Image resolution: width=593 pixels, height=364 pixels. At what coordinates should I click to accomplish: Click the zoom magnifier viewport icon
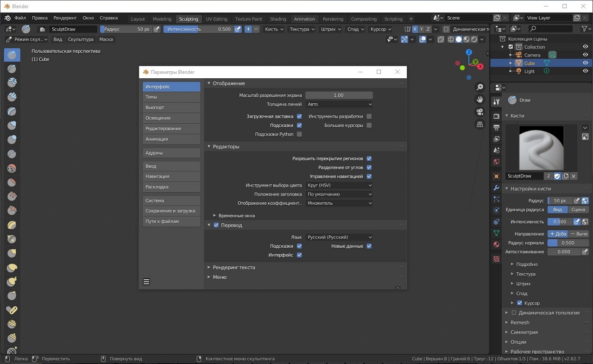pos(480,87)
